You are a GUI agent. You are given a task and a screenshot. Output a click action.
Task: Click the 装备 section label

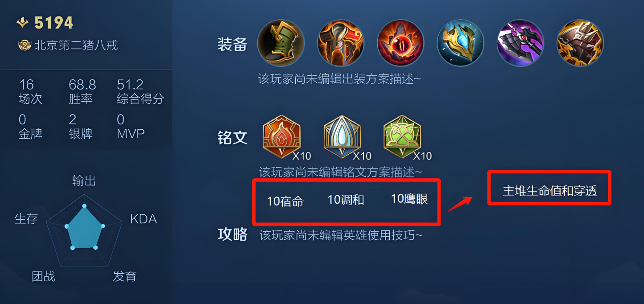click(232, 44)
